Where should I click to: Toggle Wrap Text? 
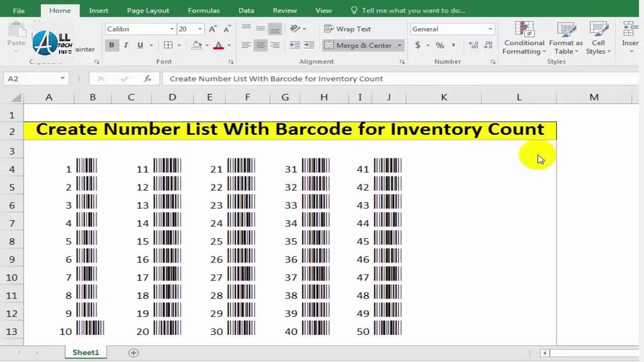(348, 29)
